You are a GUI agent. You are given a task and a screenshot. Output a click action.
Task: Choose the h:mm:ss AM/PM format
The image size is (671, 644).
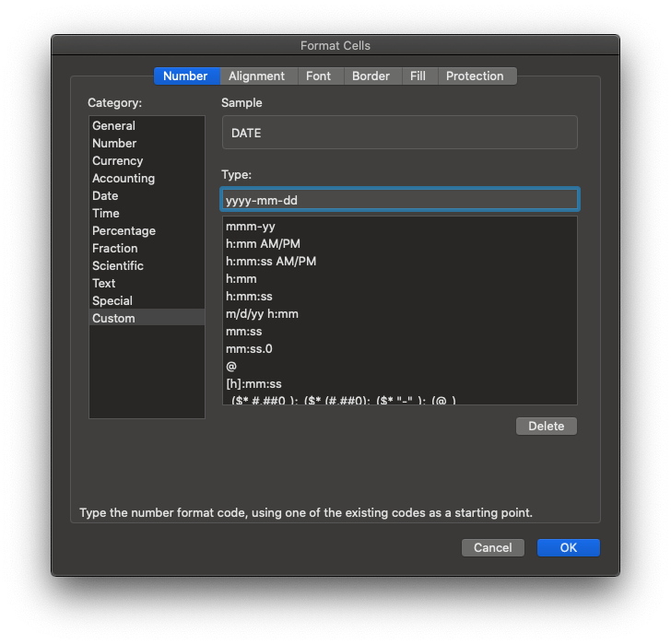pyautogui.click(x=271, y=262)
